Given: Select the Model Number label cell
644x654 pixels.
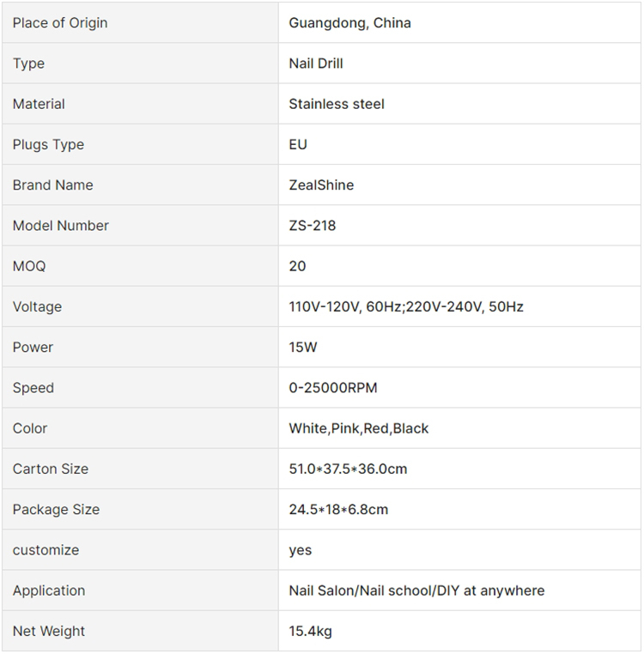Looking at the screenshot, I should [60, 226].
